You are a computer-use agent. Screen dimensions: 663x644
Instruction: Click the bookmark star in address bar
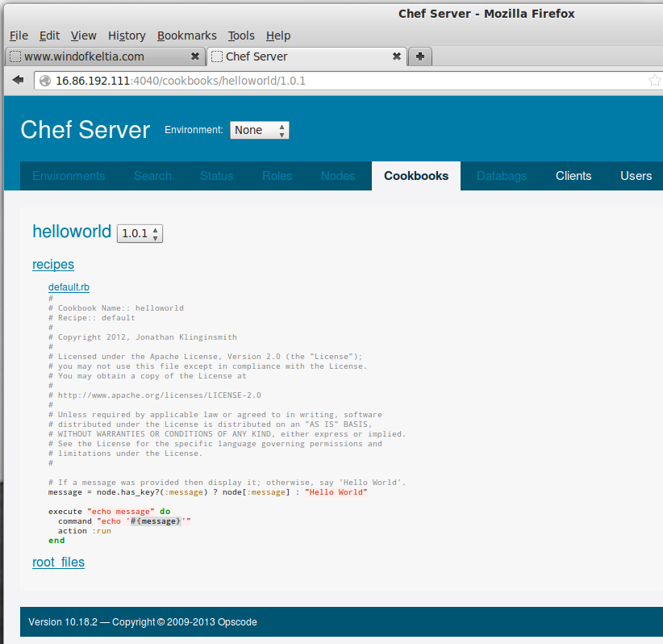coord(655,80)
